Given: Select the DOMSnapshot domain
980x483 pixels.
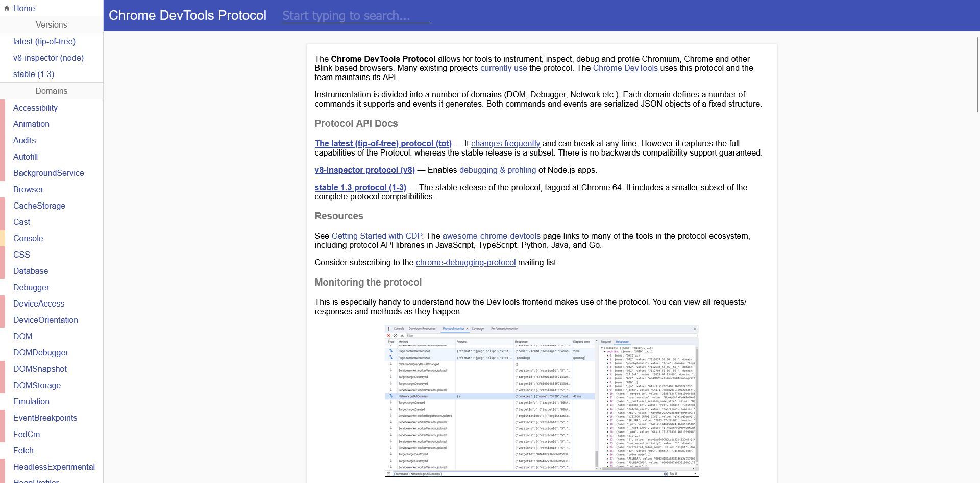Looking at the screenshot, I should 40,369.
